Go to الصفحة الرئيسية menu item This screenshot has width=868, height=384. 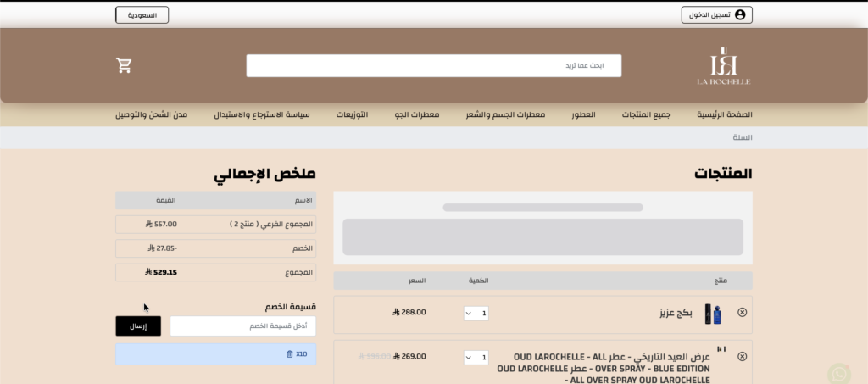click(x=725, y=114)
